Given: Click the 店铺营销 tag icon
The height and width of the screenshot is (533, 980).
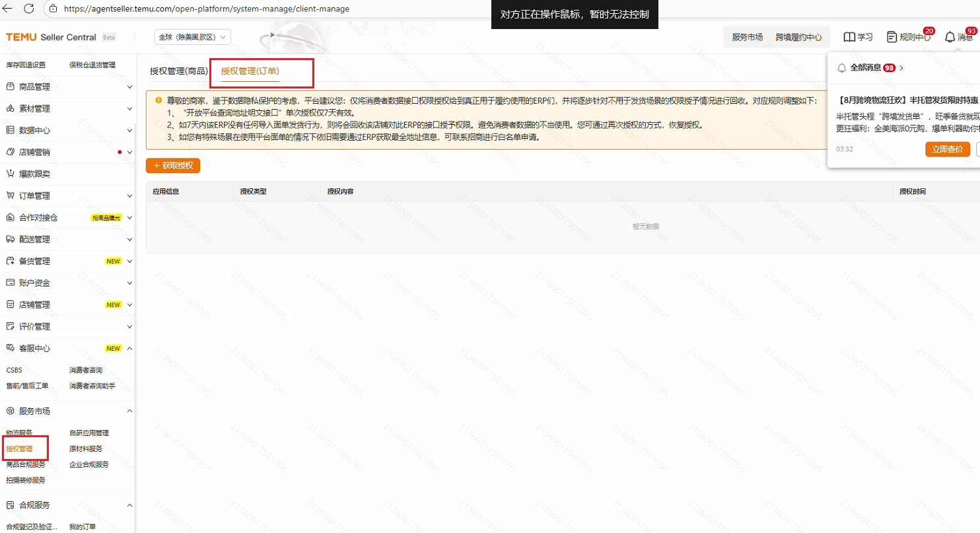Looking at the screenshot, I should pyautogui.click(x=11, y=152).
